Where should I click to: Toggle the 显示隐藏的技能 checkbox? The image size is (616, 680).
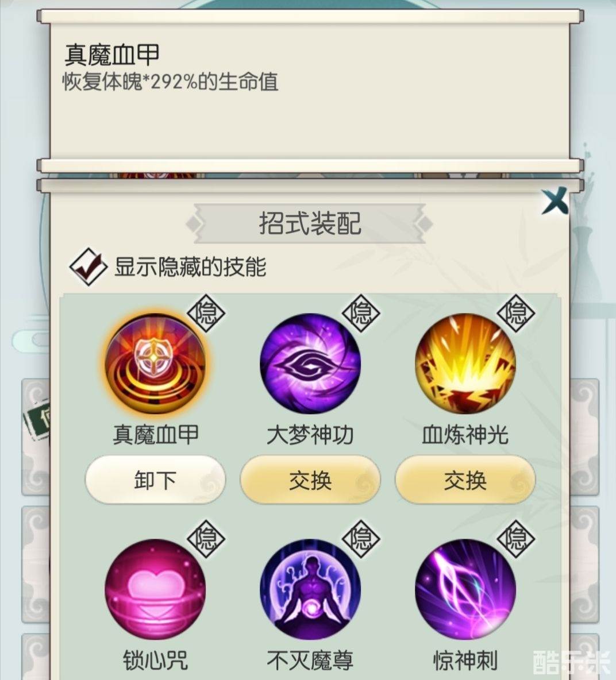tap(88, 266)
